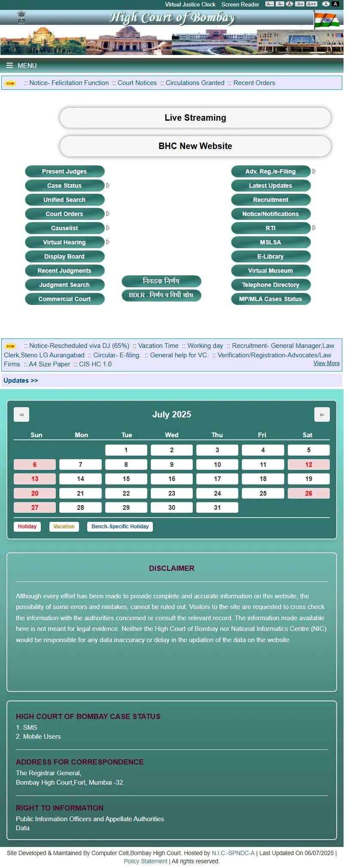Open Recent Judgments menu item
350x868 pixels.
pyautogui.click(x=65, y=271)
